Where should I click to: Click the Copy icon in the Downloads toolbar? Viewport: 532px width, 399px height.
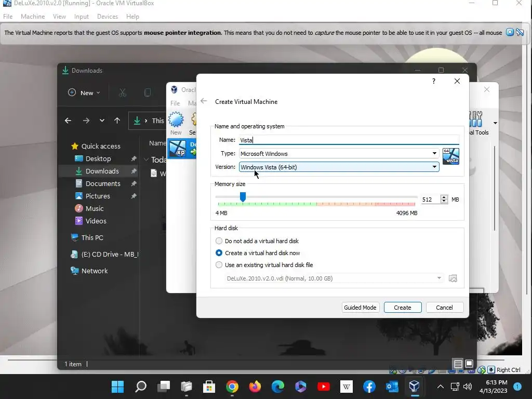pyautogui.click(x=148, y=92)
